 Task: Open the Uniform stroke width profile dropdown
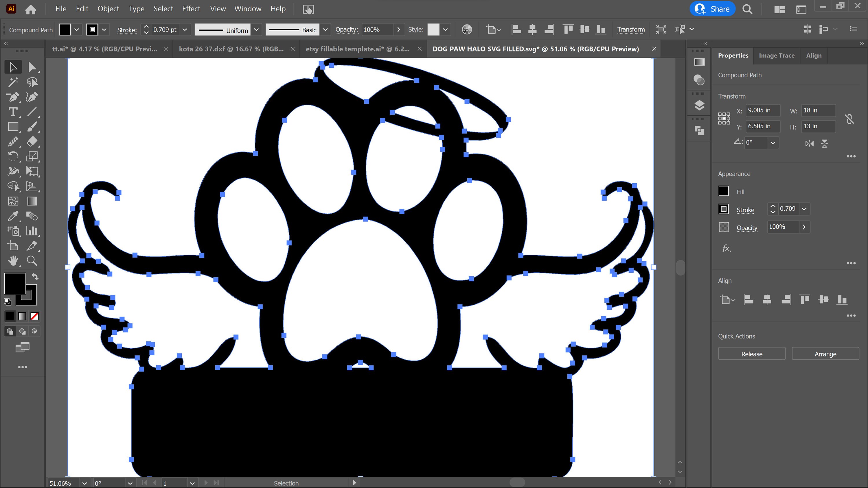(x=256, y=30)
